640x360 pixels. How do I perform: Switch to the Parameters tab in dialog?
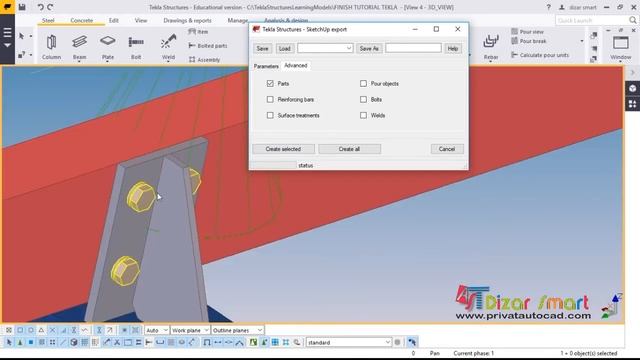[266, 66]
